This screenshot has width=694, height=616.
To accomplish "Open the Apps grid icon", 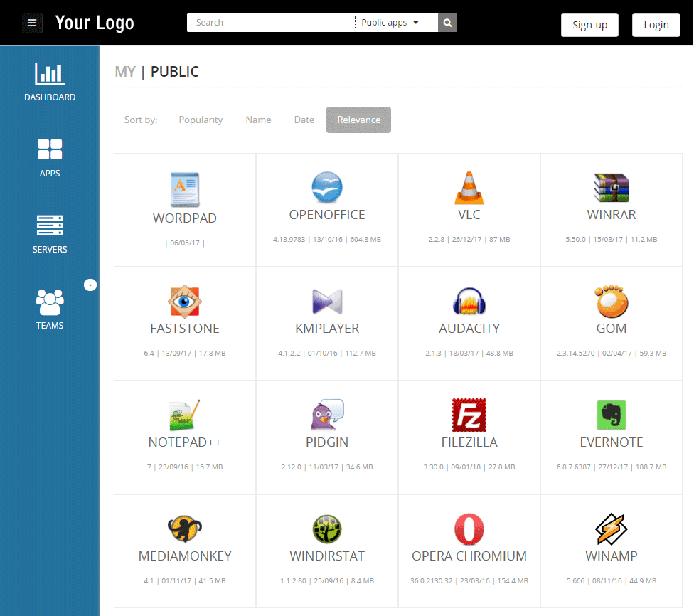I will (50, 149).
